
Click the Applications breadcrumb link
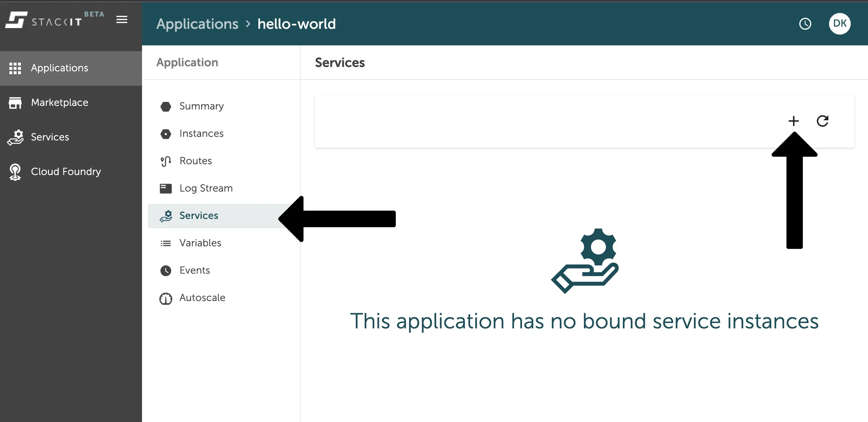(x=198, y=23)
